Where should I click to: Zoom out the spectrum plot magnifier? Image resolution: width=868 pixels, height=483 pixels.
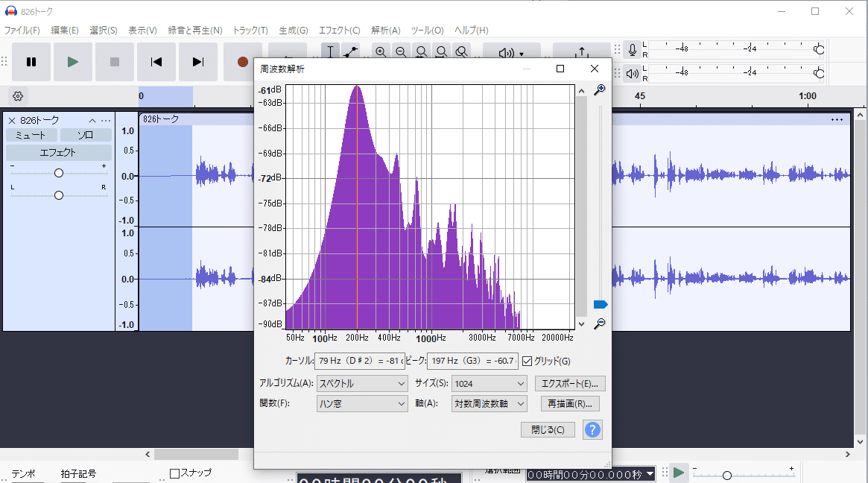[600, 324]
